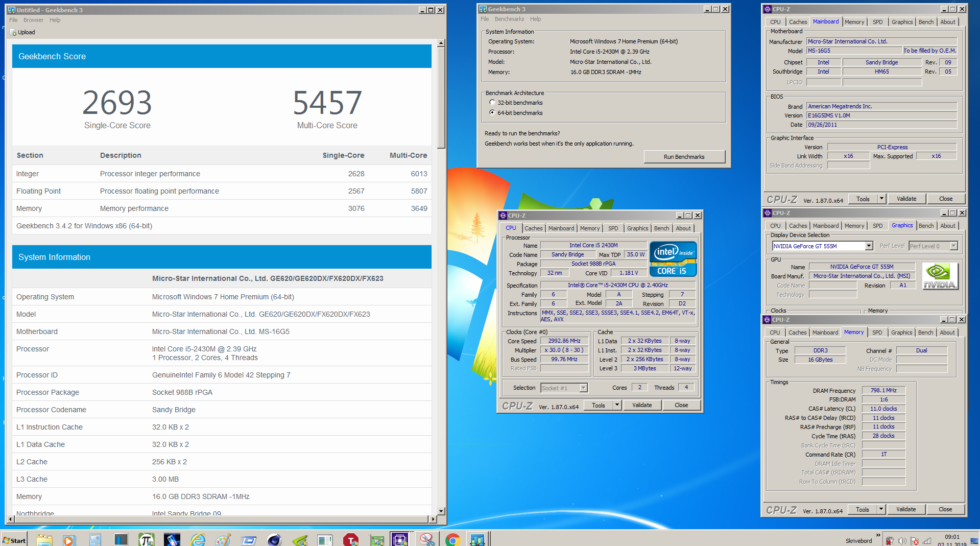This screenshot has height=546, width=980.
Task: Open Tools dropdown arrow in Memory CPU-Z
Action: coord(881,509)
